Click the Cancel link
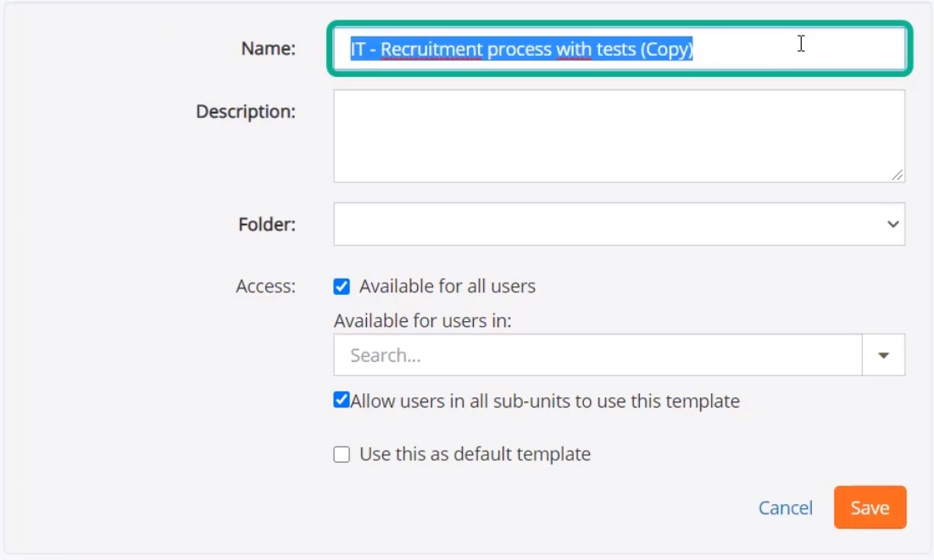The width and height of the screenshot is (934, 560). [x=785, y=507]
